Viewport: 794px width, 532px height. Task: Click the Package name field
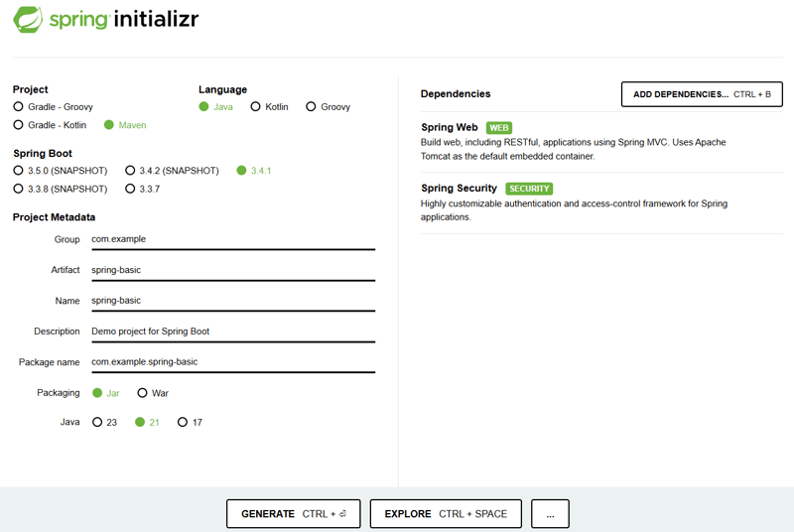pyautogui.click(x=232, y=362)
